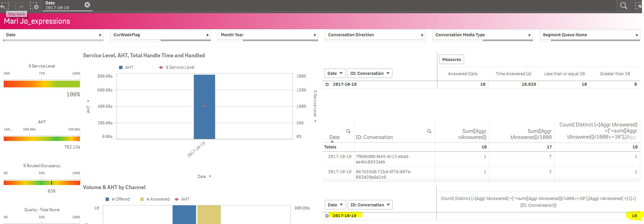Click the Measures button in the pivot table
The width and height of the screenshot is (644, 224).
pyautogui.click(x=452, y=59)
